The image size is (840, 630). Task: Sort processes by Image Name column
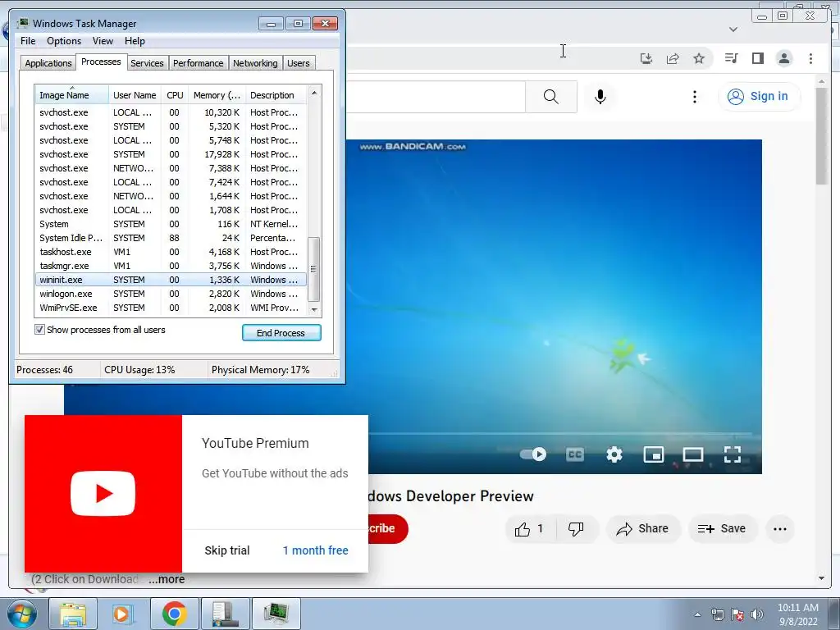(71, 95)
